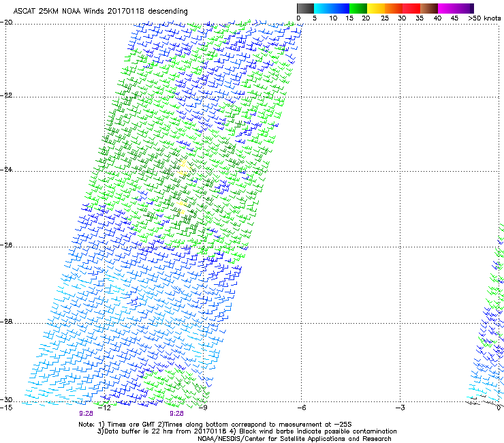Viewport: 504px width, 443px height.
Task: Click the '-20' latitude axis label
Action: click(x=6, y=22)
